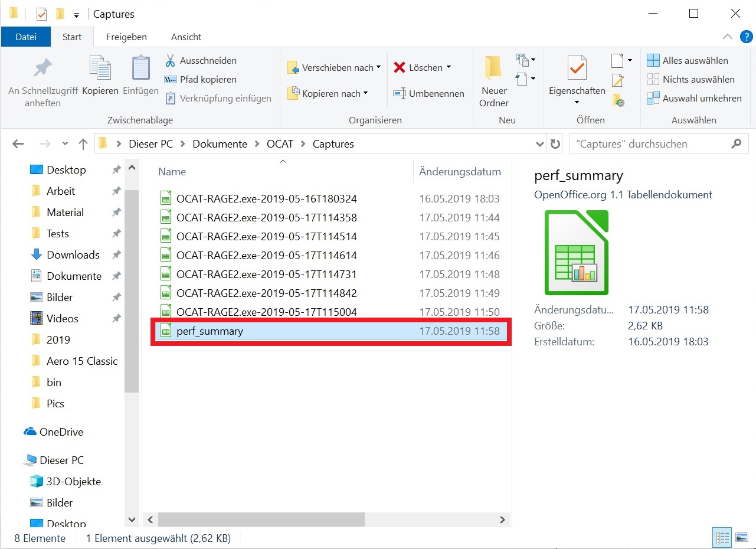Switch to details view icon in status bar
756x549 pixels.
click(722, 537)
